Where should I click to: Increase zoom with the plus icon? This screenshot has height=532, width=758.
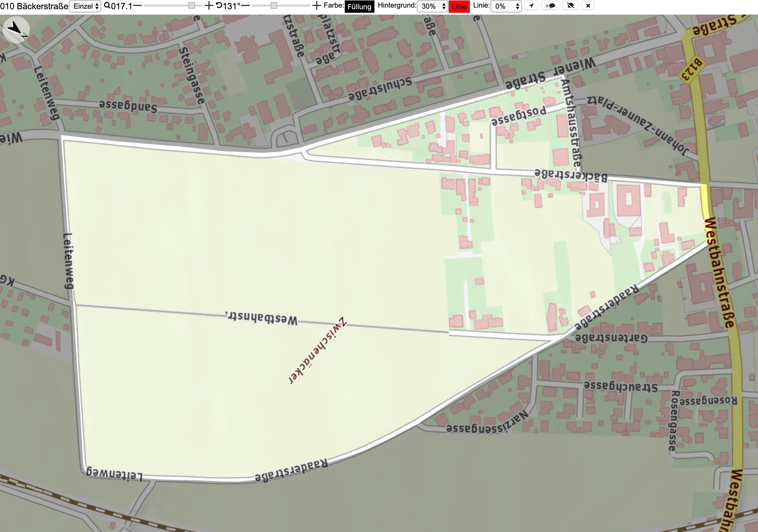(x=209, y=6)
